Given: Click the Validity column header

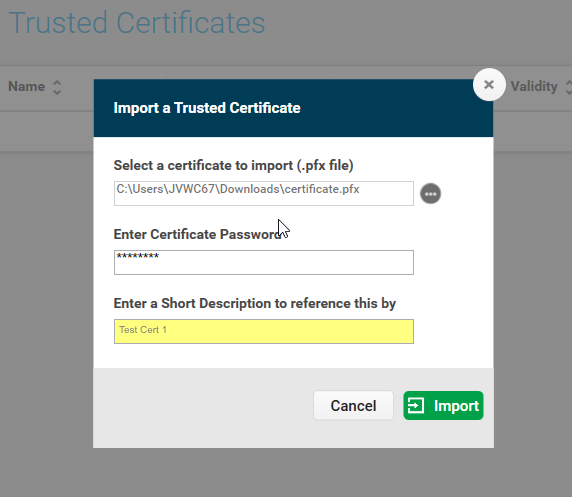Looking at the screenshot, I should [x=534, y=87].
